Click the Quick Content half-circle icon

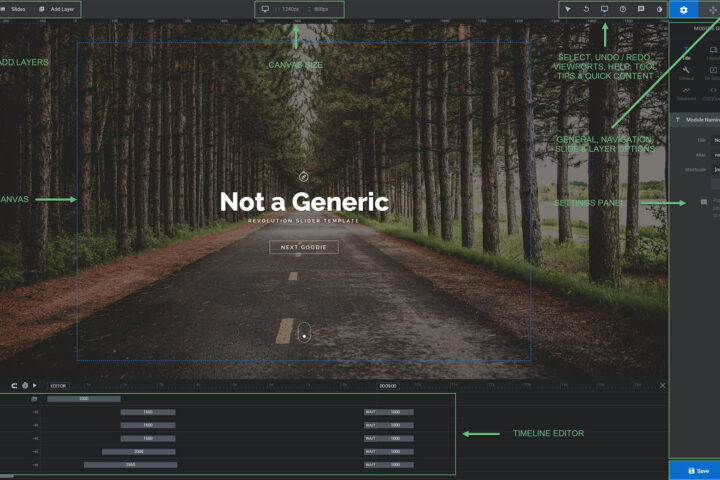point(659,9)
